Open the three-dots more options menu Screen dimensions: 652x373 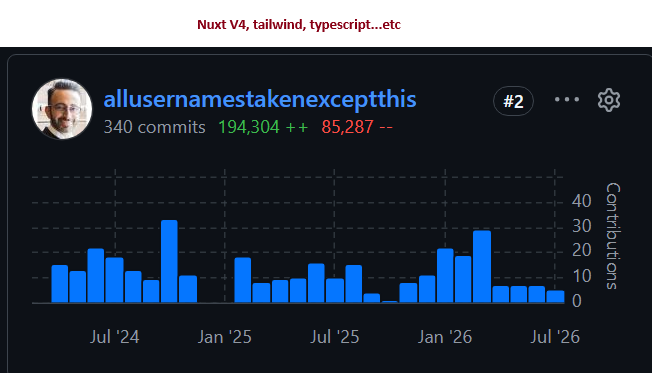[567, 99]
